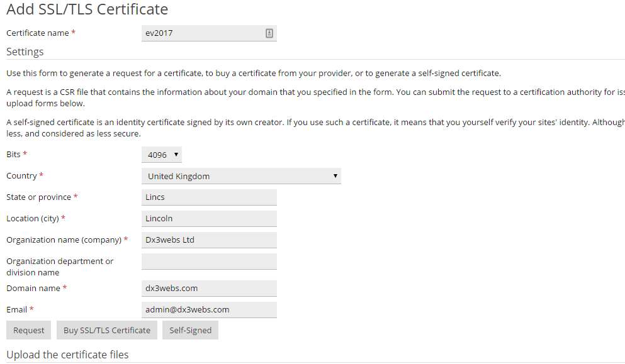This screenshot has height=364, width=625.
Task: Click the autofill icon in Certificate name field
Action: [x=269, y=33]
